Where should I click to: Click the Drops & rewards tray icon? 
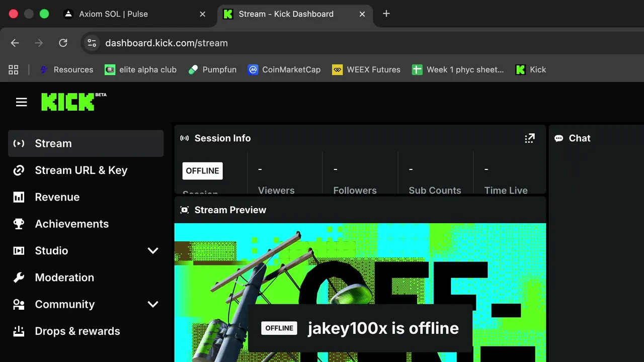pos(19,331)
